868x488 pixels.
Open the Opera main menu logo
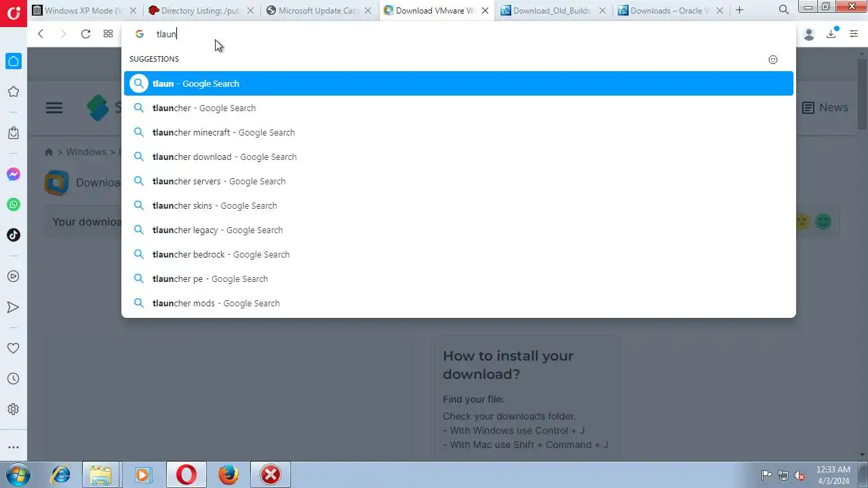click(13, 14)
